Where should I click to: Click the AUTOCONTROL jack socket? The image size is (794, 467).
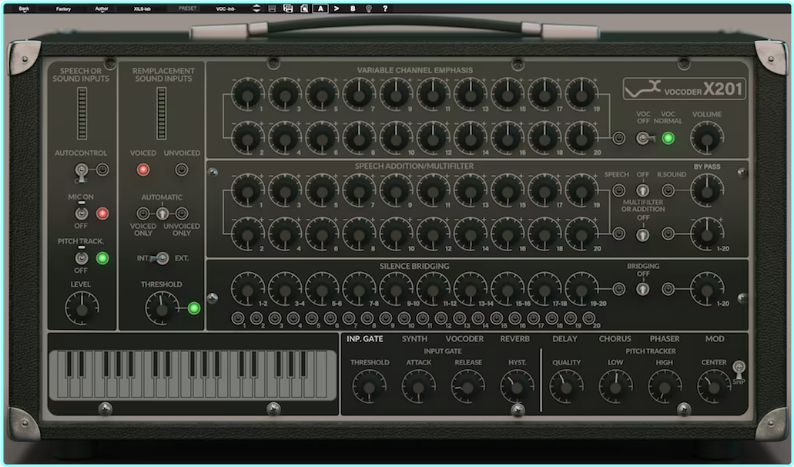point(102,170)
